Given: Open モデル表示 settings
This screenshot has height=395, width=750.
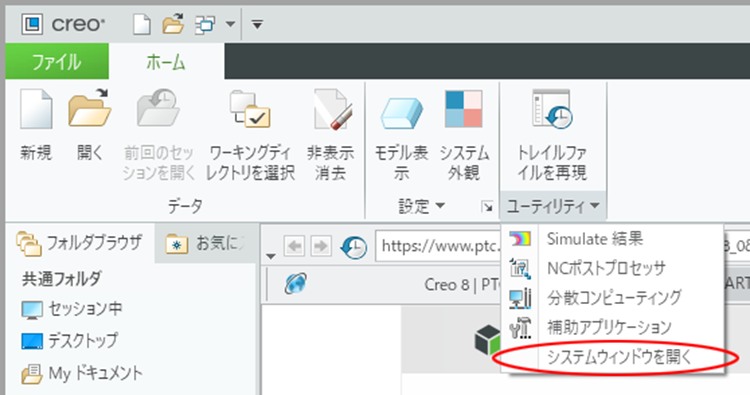Looking at the screenshot, I should (401, 135).
